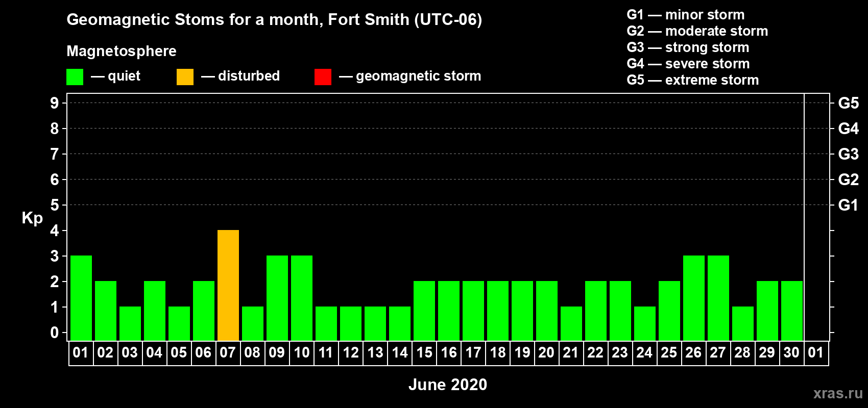Click the Kp value 5 tick label
The width and height of the screenshot is (868, 408).
click(55, 205)
